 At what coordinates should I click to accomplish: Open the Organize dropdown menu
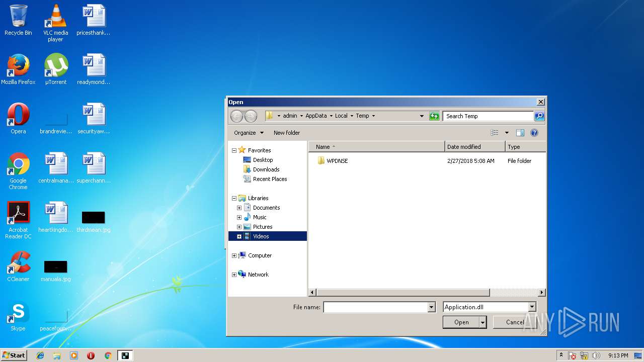point(249,133)
